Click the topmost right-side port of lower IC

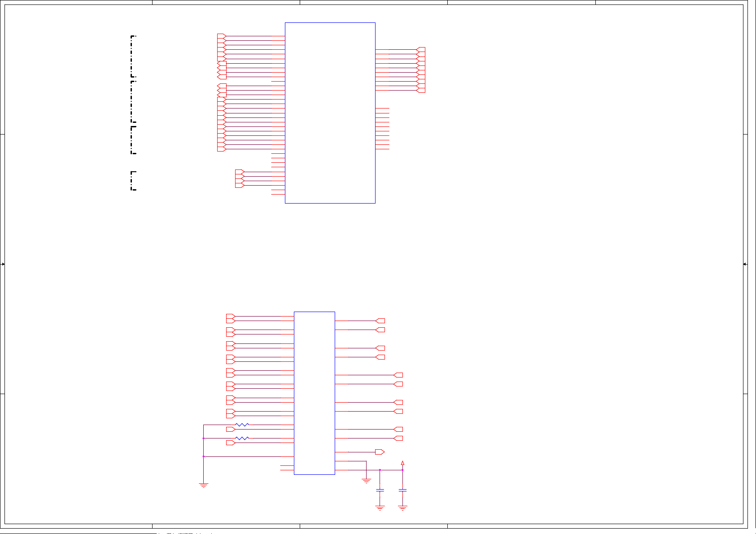380,321
